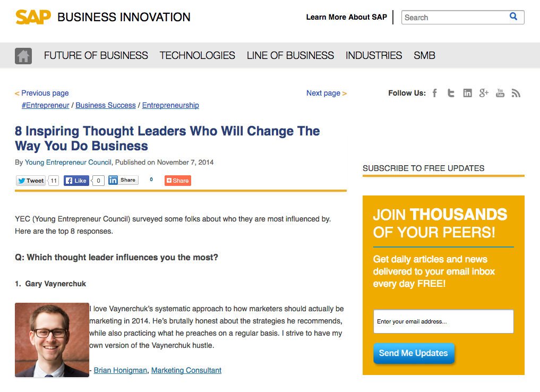Click the Tweet button

coord(31,181)
